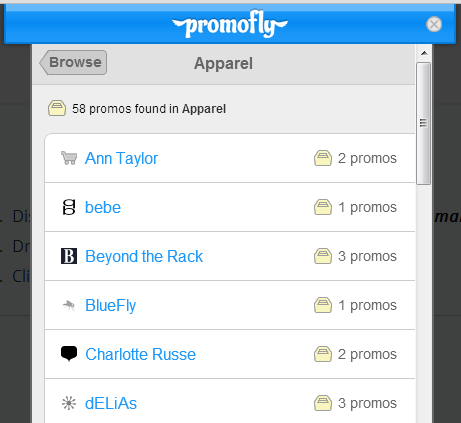Open the BlueFly store link
This screenshot has width=461, height=423.
tap(111, 305)
